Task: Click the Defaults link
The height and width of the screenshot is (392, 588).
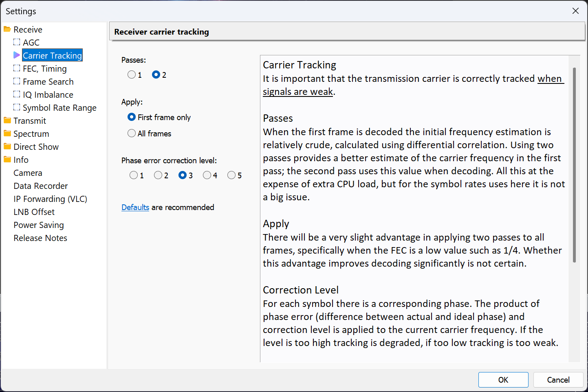Action: [135, 208]
